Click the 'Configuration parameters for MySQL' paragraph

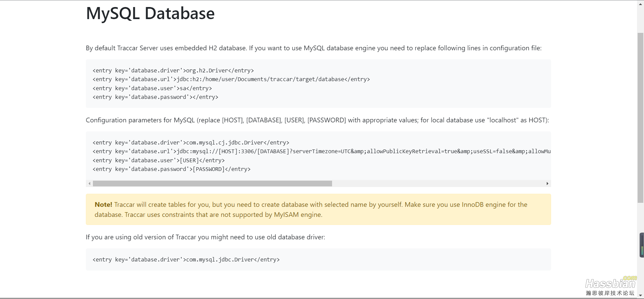tap(317, 120)
